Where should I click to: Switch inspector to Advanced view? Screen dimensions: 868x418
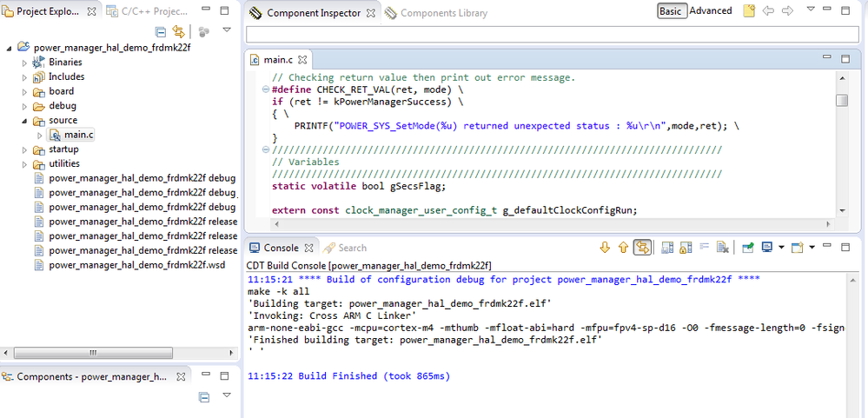tap(710, 11)
